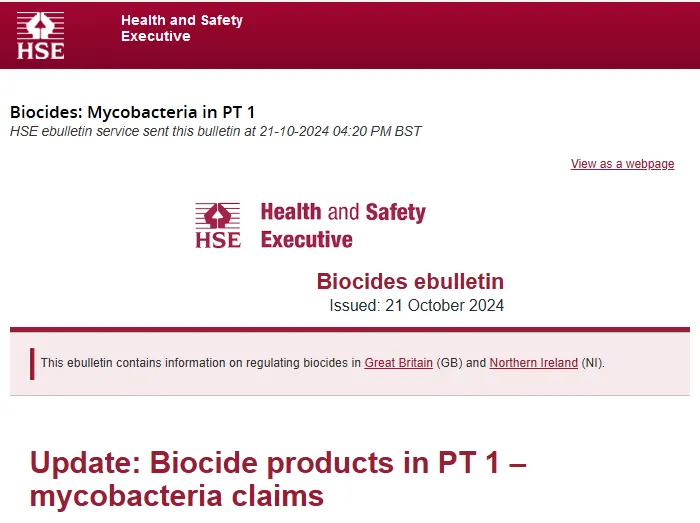Click the 'This ebulletin contains information' notice text
The width and height of the screenshot is (700, 523).
[x=200, y=363]
